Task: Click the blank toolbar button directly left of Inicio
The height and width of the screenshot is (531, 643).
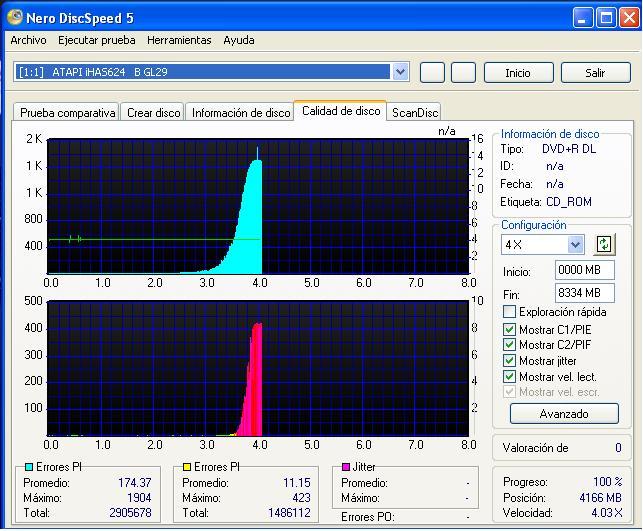Action: pyautogui.click(x=463, y=72)
